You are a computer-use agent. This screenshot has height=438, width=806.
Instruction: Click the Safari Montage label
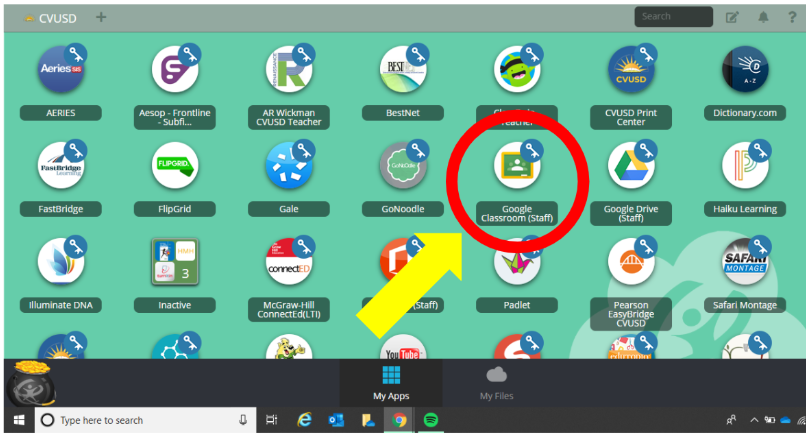click(745, 305)
